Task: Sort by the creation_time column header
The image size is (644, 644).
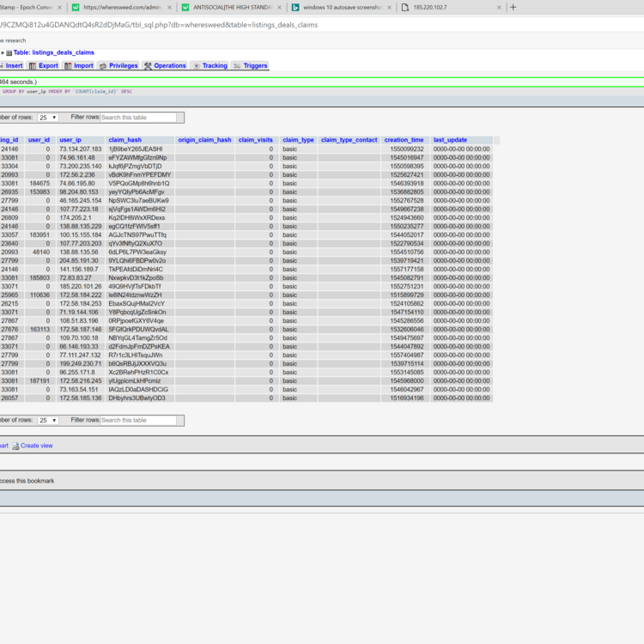Action: coord(404,139)
